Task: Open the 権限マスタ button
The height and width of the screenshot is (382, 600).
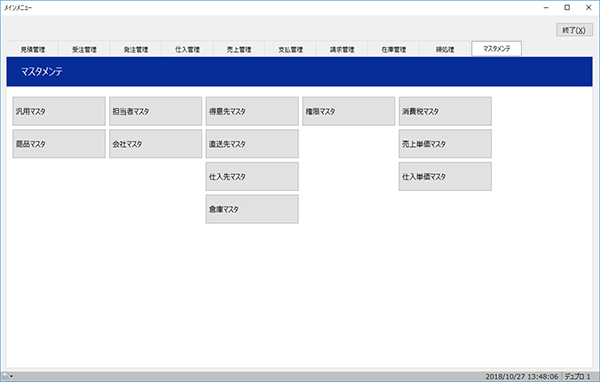Action: [349, 111]
